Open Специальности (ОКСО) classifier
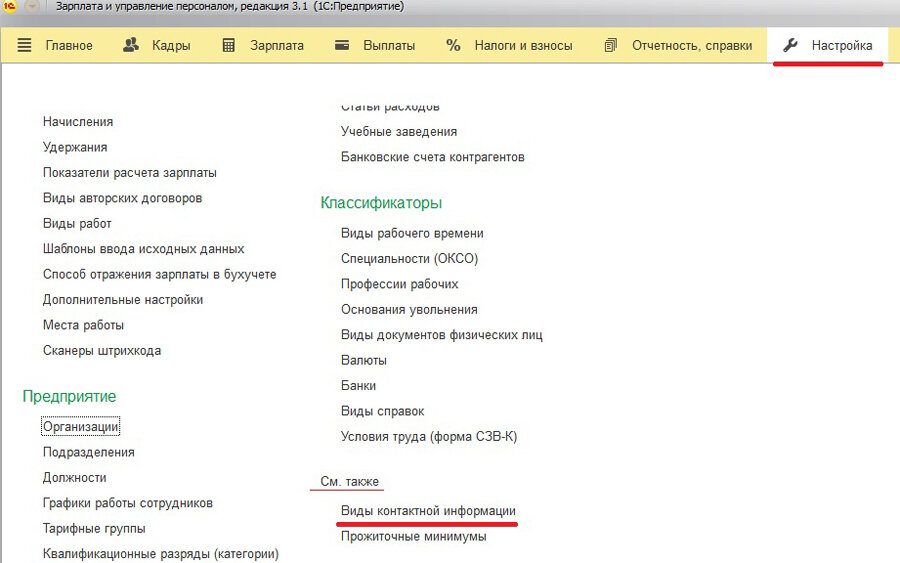This screenshot has height=563, width=900. 409,258
